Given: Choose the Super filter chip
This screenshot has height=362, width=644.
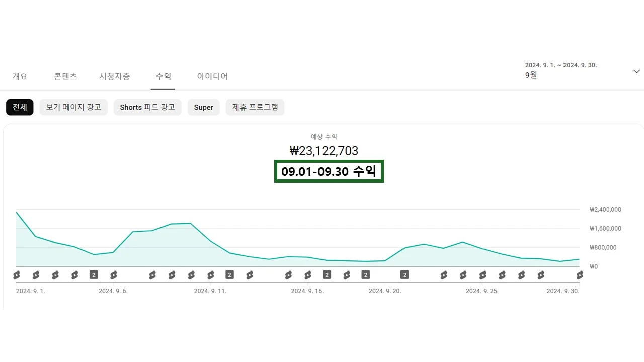Looking at the screenshot, I should 204,107.
